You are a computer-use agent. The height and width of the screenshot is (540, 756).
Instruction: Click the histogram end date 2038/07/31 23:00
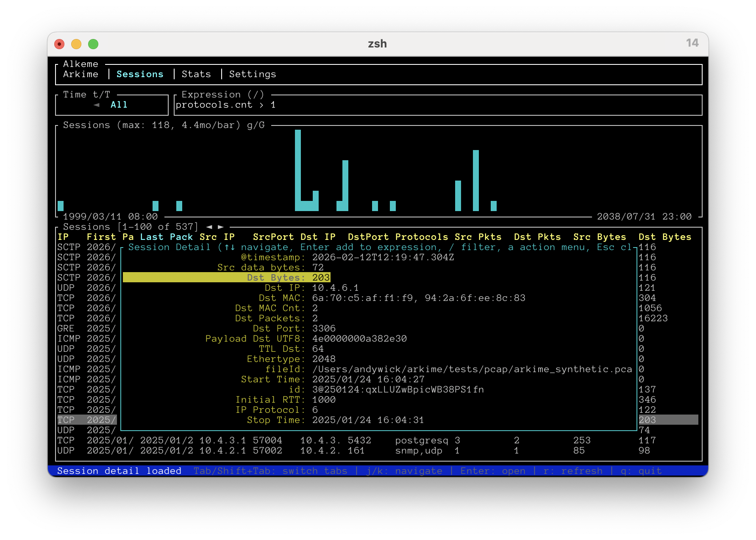tap(644, 217)
